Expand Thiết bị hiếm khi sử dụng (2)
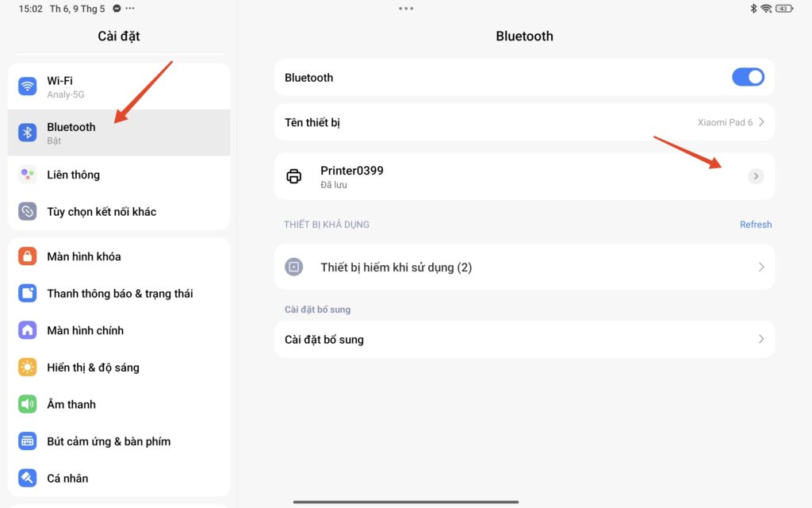The height and width of the screenshot is (508, 812). [524, 267]
